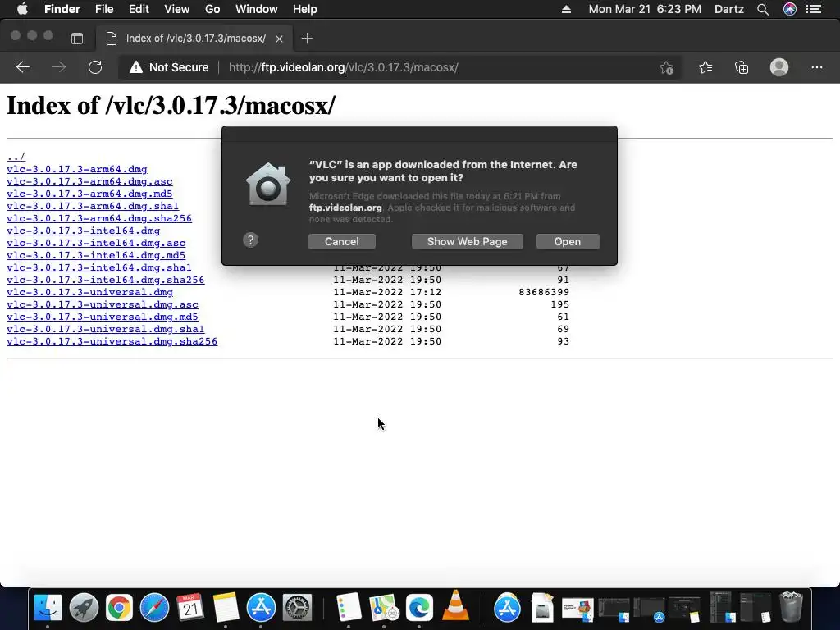
Task: Open the Trash in the Dock
Action: click(791, 608)
